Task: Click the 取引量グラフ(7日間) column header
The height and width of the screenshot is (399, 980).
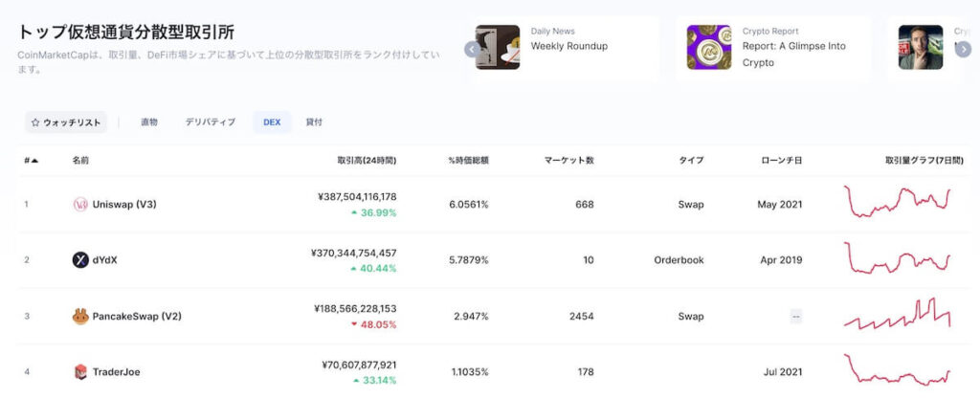Action: click(924, 161)
